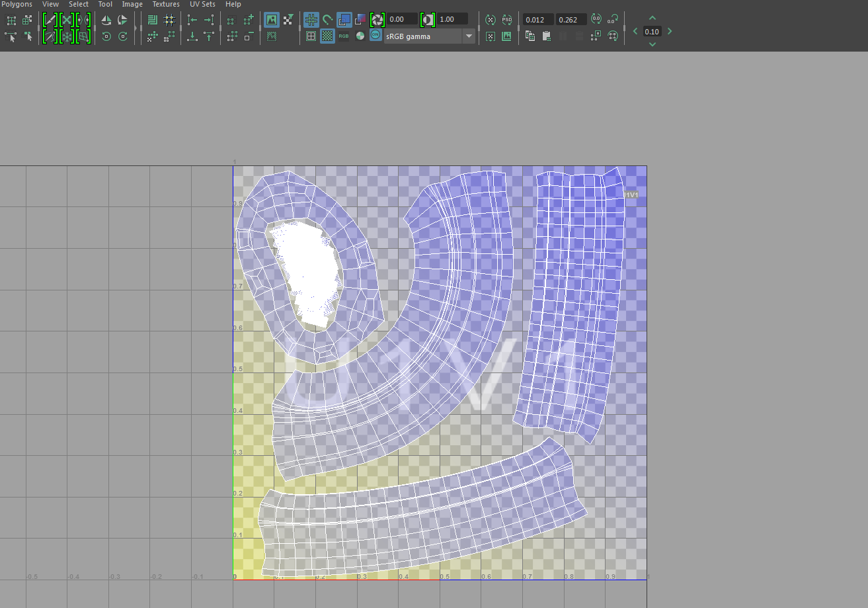The width and height of the screenshot is (868, 608).
Task: Click the Pin UV snowflake icon
Action: (67, 36)
